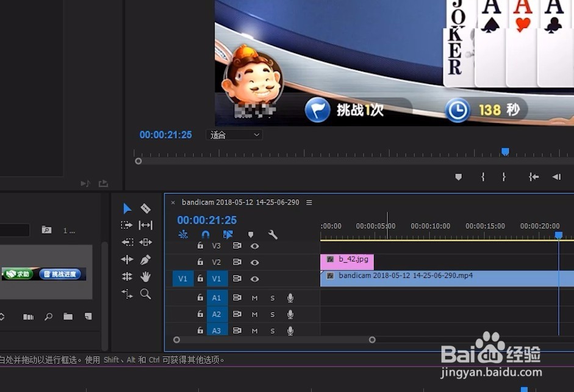
Task: Open the 适合 zoom level dropdown
Action: click(x=234, y=135)
